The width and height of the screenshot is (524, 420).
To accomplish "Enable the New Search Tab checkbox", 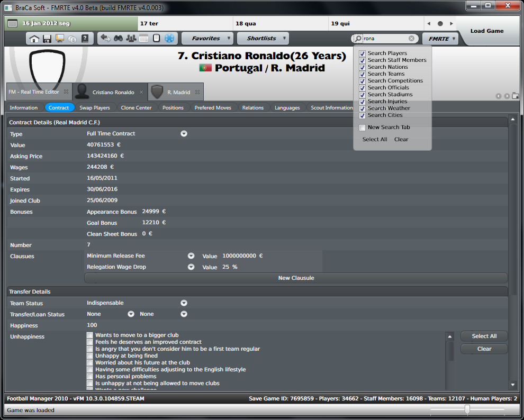I will click(x=362, y=127).
